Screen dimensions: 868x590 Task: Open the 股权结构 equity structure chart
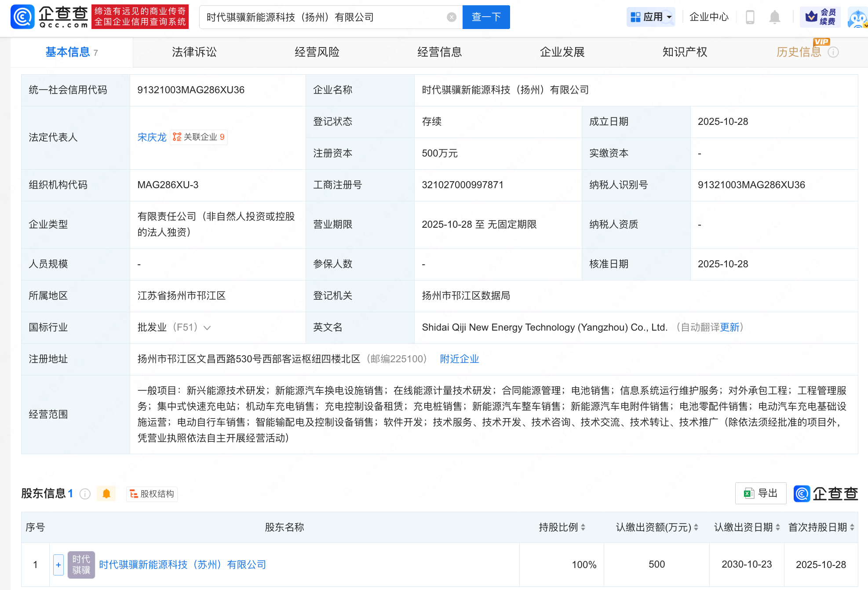tap(151, 494)
